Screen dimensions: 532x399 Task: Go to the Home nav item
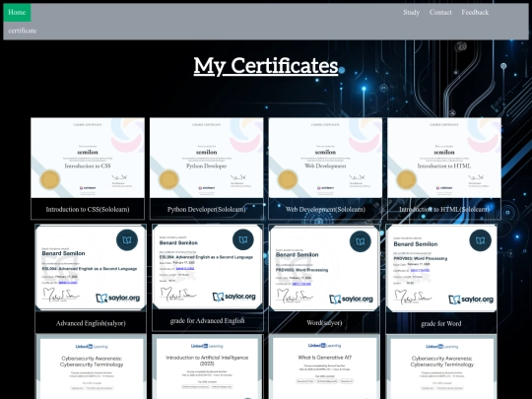17,13
